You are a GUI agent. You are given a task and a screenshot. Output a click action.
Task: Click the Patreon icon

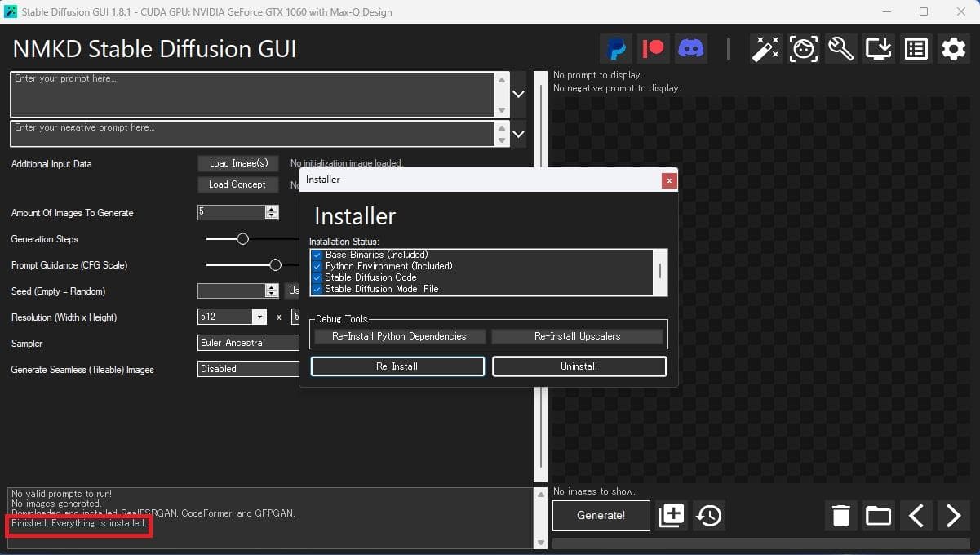[654, 49]
